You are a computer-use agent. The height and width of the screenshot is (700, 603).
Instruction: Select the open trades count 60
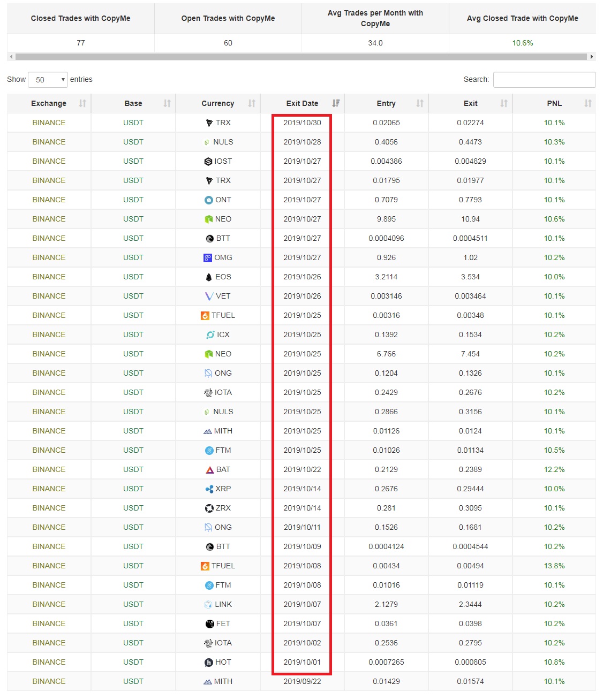pyautogui.click(x=228, y=43)
